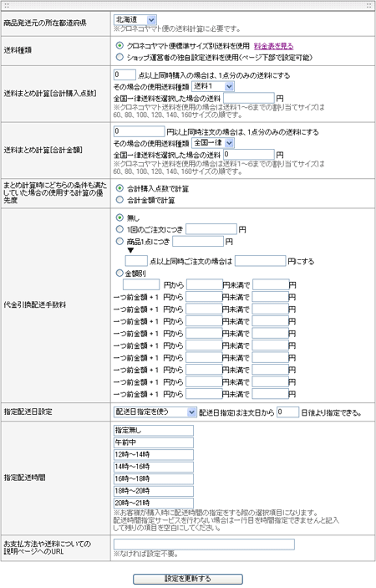
Task: Click the 18時〜20時 delivery time field
Action: [154, 491]
